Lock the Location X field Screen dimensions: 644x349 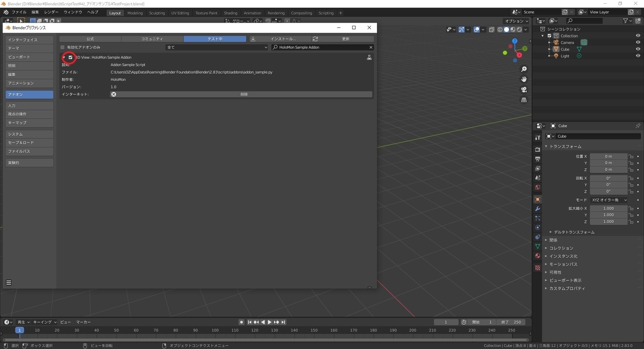coord(631,156)
